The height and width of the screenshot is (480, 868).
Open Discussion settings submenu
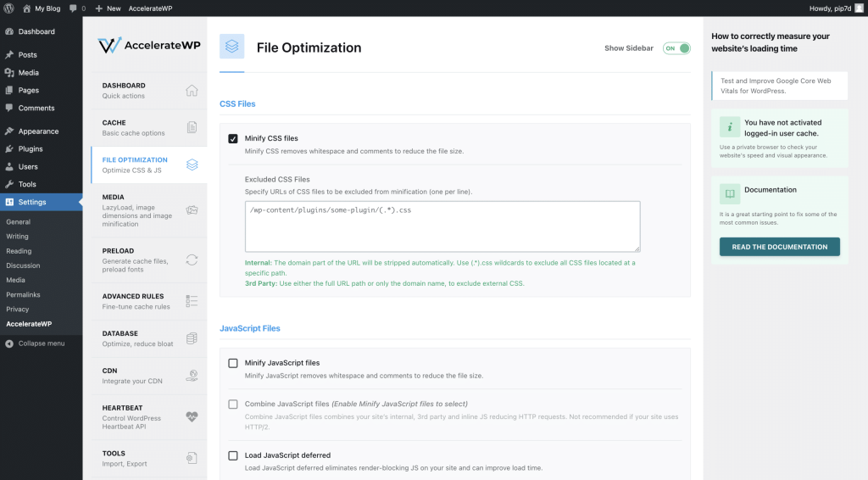click(23, 265)
